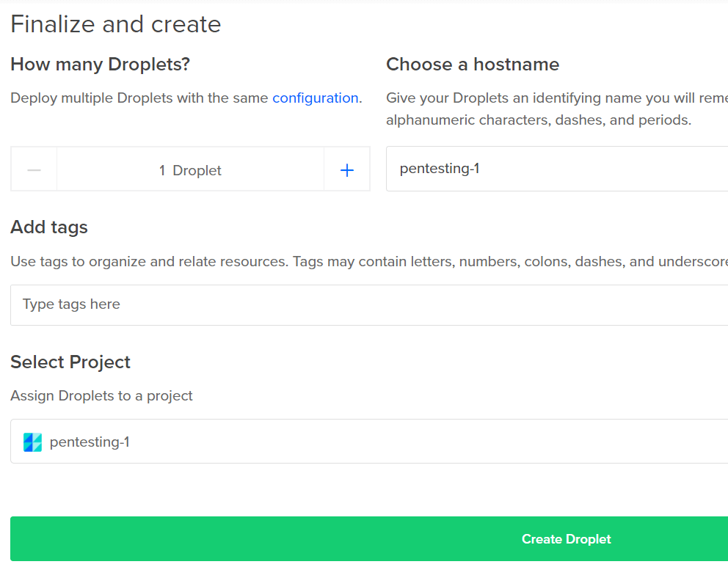Image resolution: width=728 pixels, height=578 pixels.
Task: Click 'Use tags to organize' description sentence
Action: [x=150, y=262]
